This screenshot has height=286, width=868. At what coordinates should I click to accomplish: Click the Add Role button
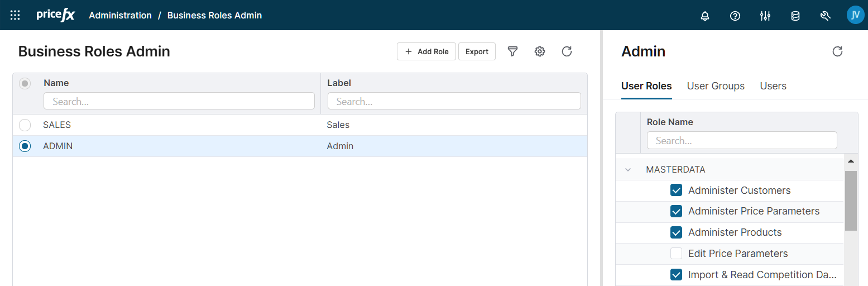(426, 51)
